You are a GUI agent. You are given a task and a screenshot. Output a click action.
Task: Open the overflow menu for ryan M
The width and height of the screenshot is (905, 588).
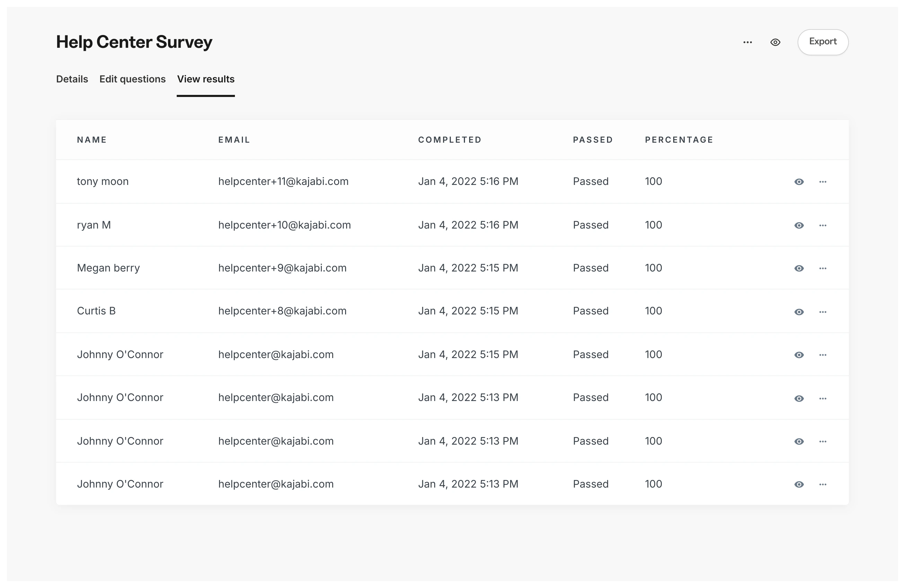click(x=823, y=225)
